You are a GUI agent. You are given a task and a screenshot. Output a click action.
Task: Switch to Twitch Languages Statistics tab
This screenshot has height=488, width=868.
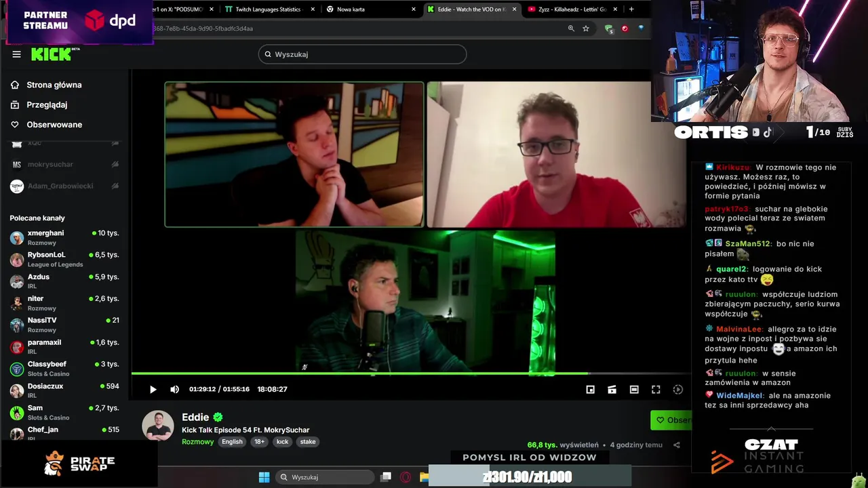[x=268, y=9]
